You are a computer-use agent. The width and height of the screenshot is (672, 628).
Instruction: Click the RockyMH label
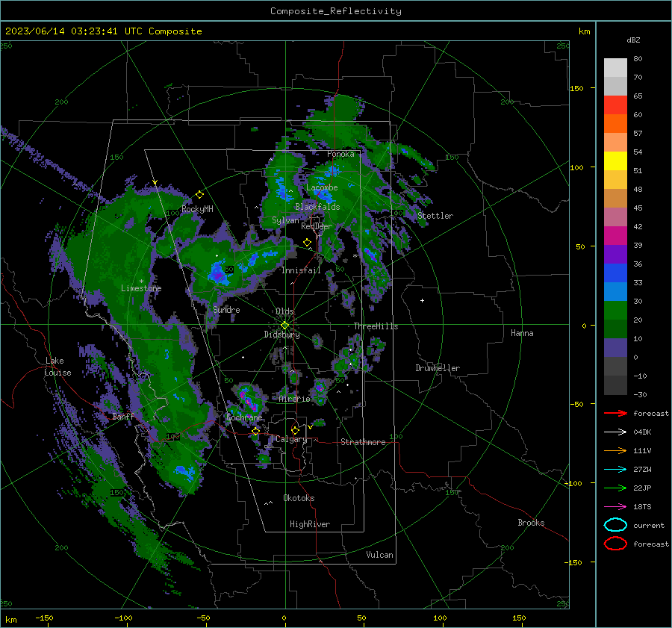[x=197, y=209]
